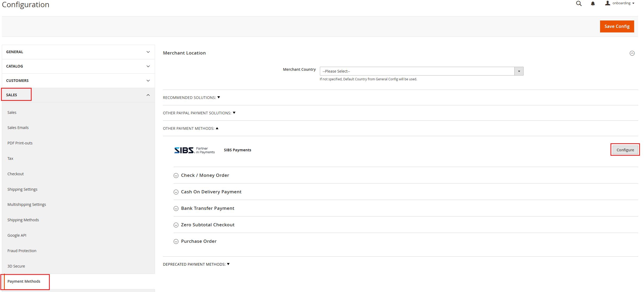644x292 pixels.
Task: Click the SIBS Partner in Payments logo
Action: coord(194,150)
